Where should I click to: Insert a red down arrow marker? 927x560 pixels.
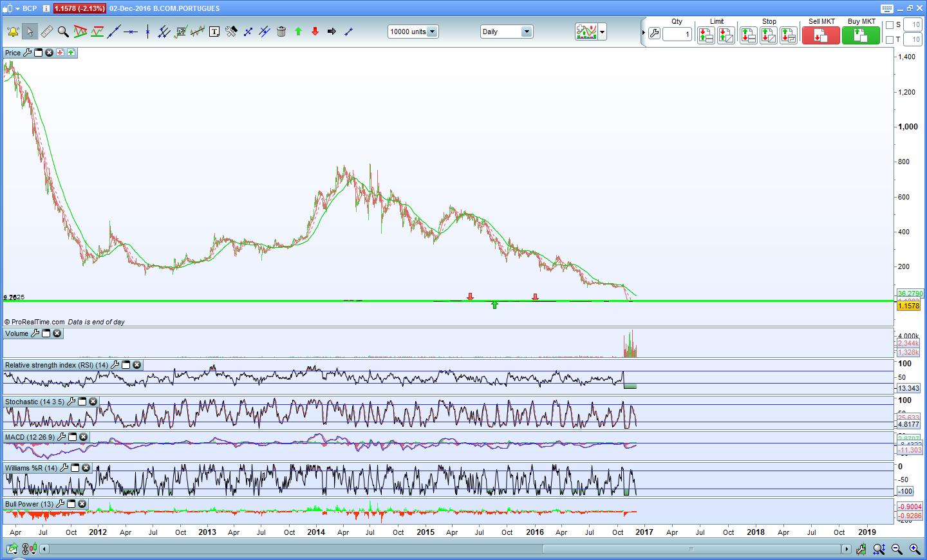[x=315, y=32]
